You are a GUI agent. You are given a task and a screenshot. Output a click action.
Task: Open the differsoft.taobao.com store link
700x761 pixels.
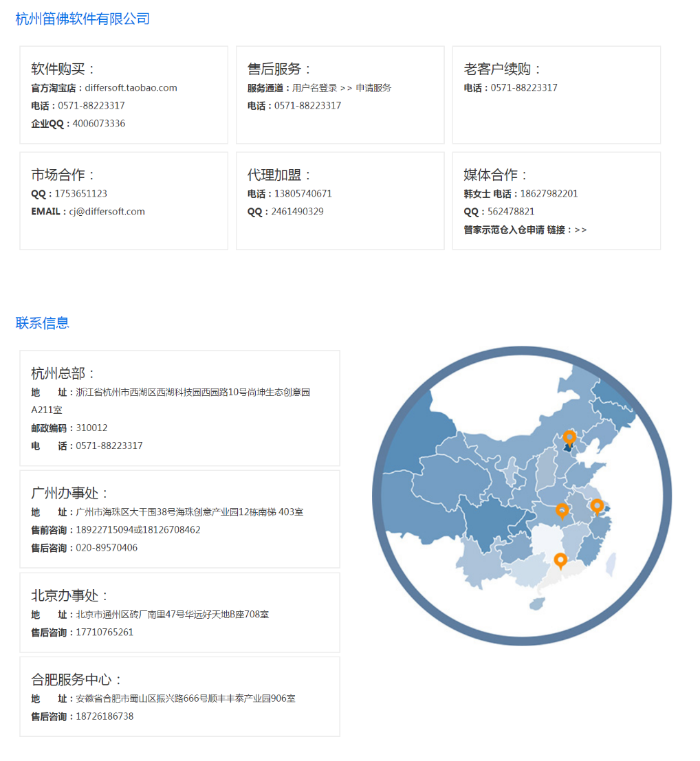tap(131, 88)
